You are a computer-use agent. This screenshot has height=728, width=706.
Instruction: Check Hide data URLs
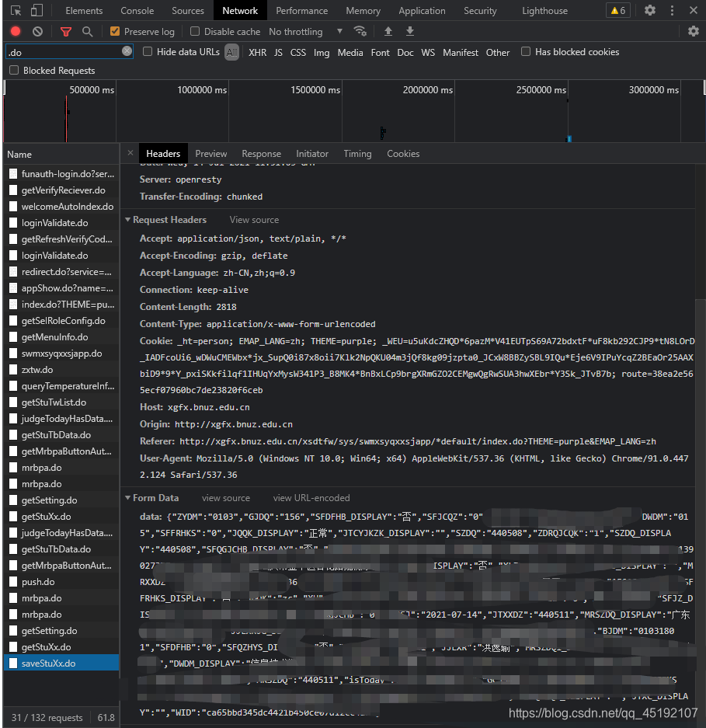pyautogui.click(x=147, y=51)
